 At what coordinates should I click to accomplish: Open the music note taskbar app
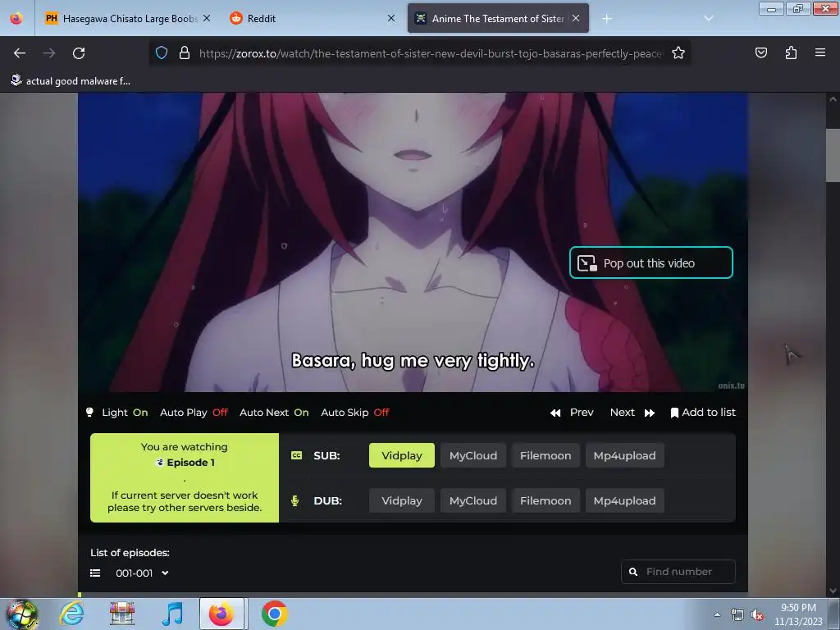tap(172, 614)
